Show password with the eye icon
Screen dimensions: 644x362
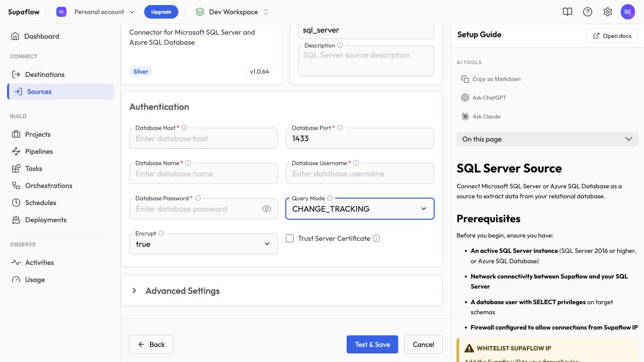267,209
